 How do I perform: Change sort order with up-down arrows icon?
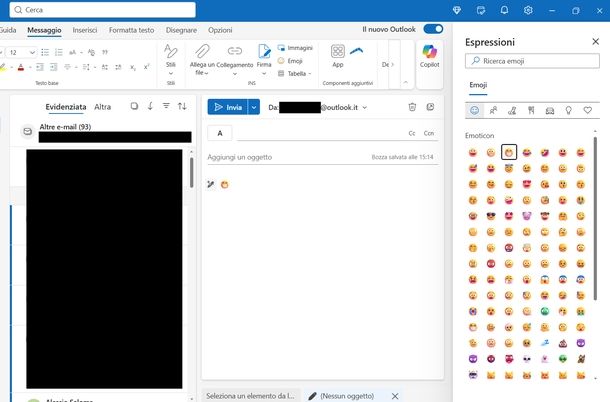coord(182,106)
